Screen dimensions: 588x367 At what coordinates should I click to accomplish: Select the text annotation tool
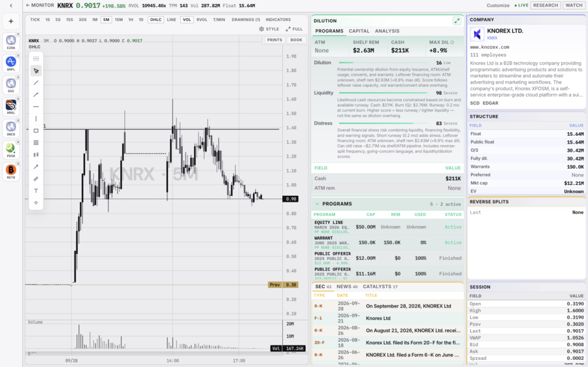tap(36, 191)
